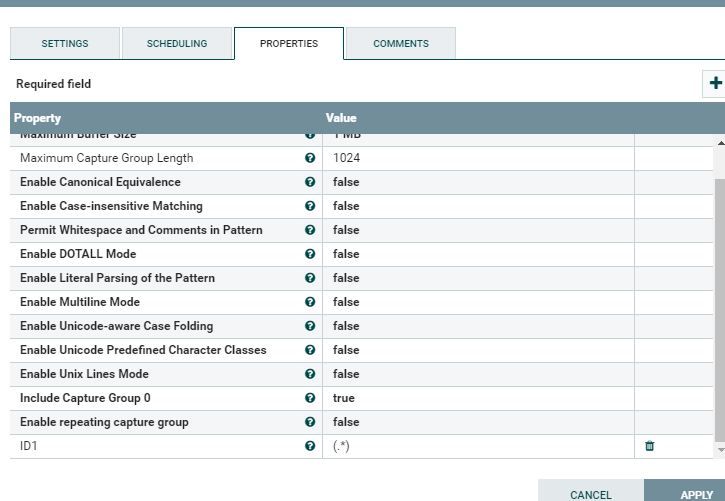Switch to the Settings tab

[x=65, y=44]
